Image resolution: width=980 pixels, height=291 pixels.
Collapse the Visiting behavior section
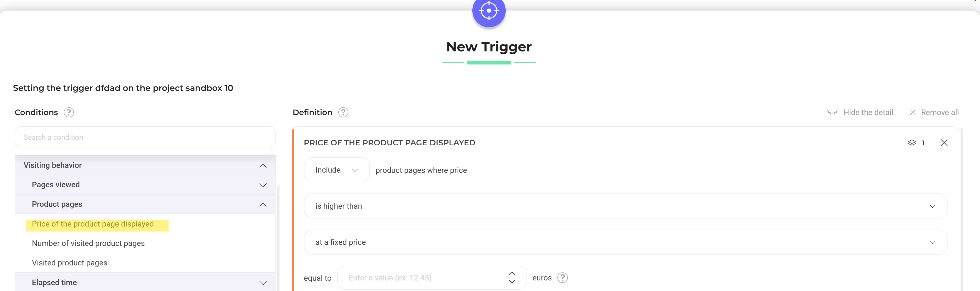[x=263, y=165]
